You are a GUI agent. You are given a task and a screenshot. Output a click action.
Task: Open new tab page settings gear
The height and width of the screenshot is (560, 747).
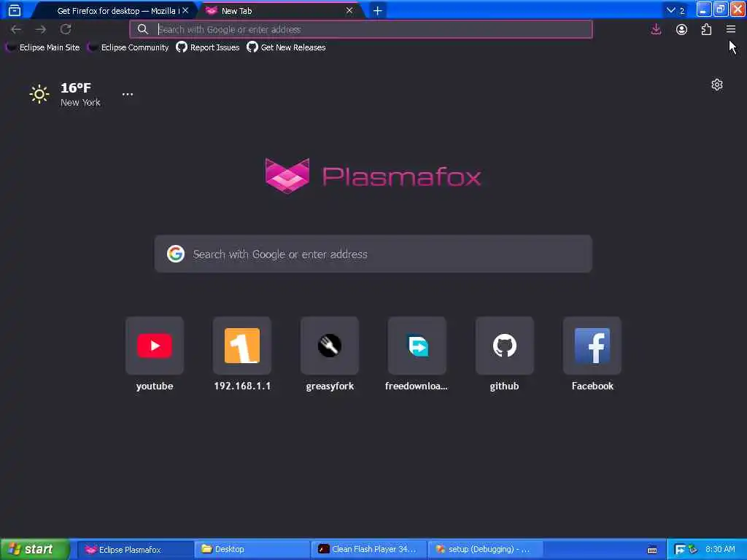click(x=717, y=85)
